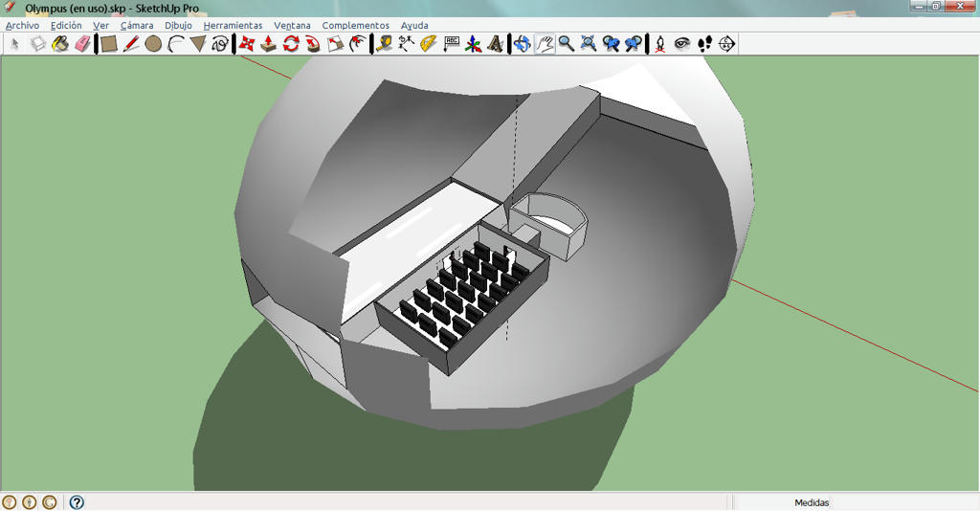Select the Walk footprints tool
The height and width of the screenshot is (511, 980).
[x=704, y=44]
